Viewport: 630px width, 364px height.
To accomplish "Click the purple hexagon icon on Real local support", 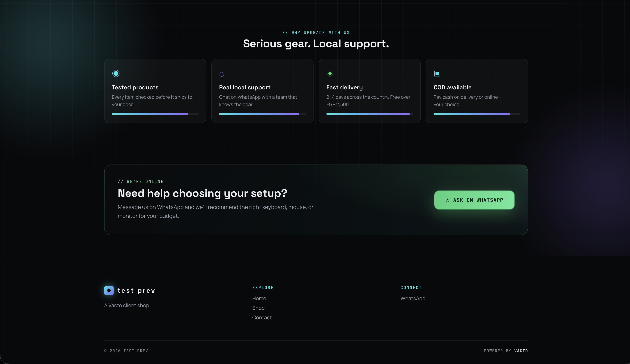I will click(222, 74).
